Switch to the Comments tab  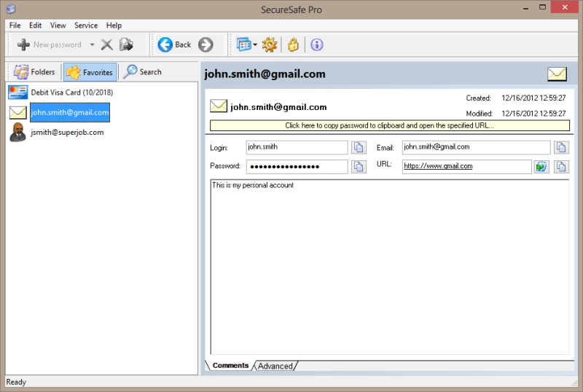coord(230,366)
